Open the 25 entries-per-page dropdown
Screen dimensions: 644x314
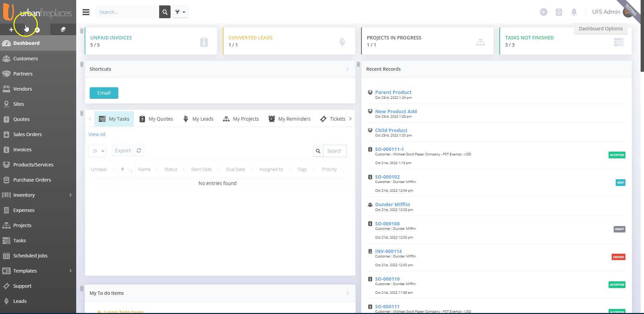pos(97,151)
